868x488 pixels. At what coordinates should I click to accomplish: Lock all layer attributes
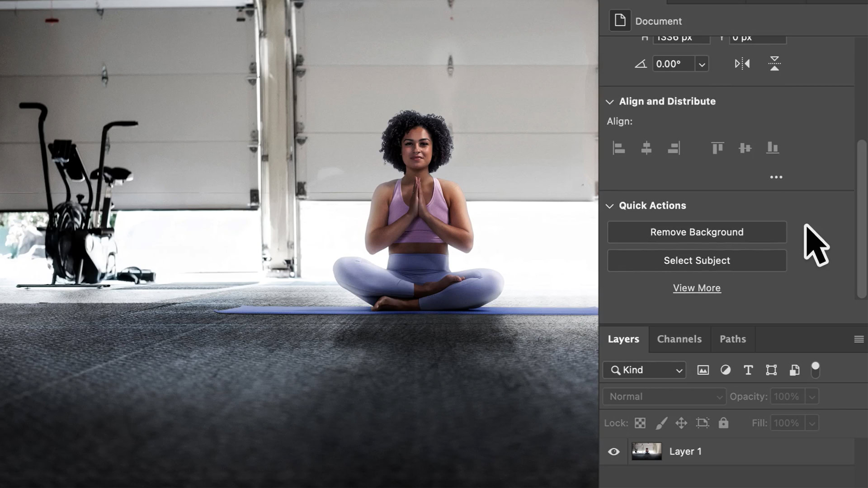(x=723, y=423)
